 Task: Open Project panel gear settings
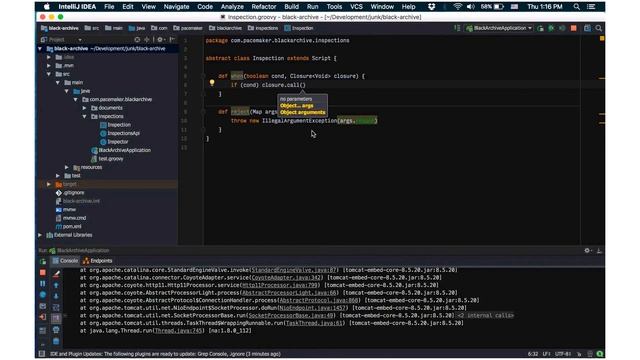point(160,40)
